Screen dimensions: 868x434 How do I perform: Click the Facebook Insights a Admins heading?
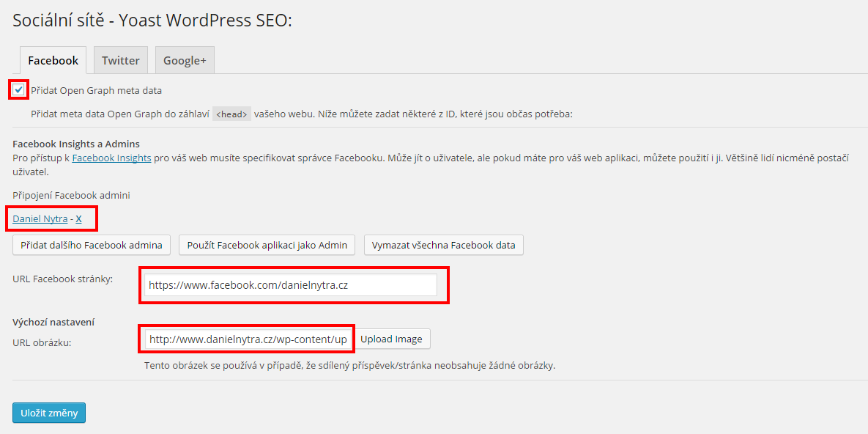click(x=76, y=144)
